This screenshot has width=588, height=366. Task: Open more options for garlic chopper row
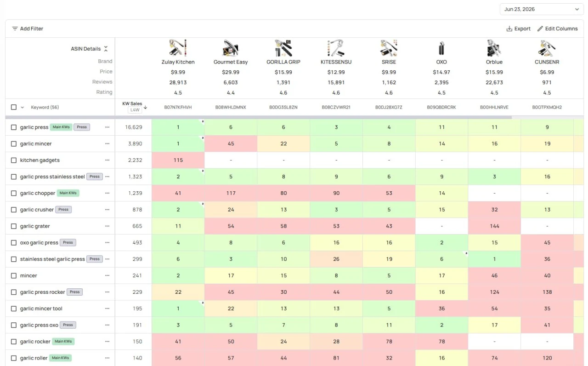(x=107, y=193)
